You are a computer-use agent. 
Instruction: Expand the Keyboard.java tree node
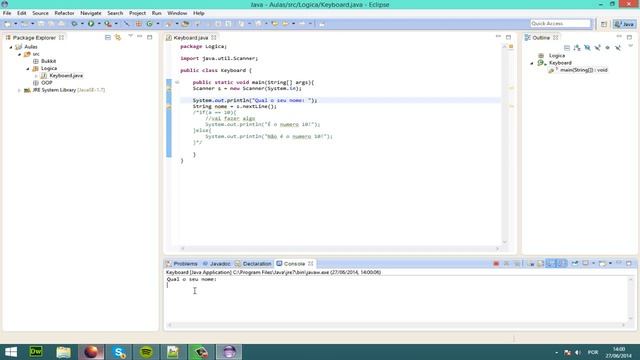click(x=36, y=76)
